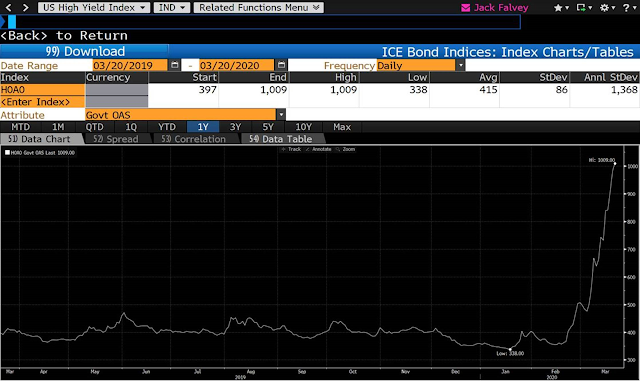640x381 pixels.
Task: Expand the Frequency Daily dropdown
Action: coord(461,65)
